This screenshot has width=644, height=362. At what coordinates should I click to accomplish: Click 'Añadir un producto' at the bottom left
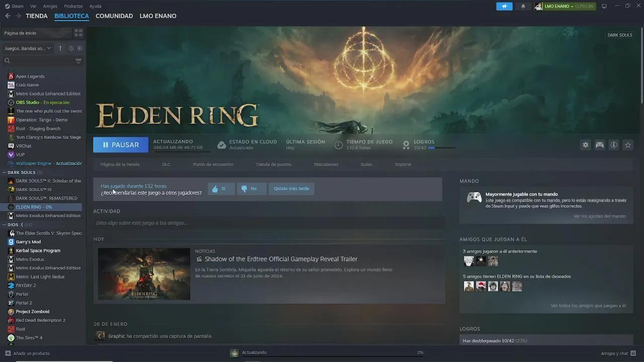pyautogui.click(x=28, y=353)
